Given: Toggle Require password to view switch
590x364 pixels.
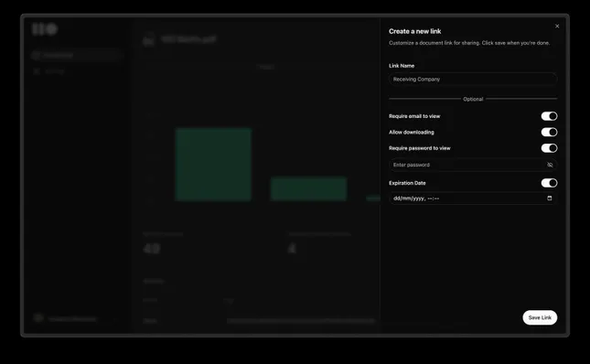Looking at the screenshot, I should 549,148.
